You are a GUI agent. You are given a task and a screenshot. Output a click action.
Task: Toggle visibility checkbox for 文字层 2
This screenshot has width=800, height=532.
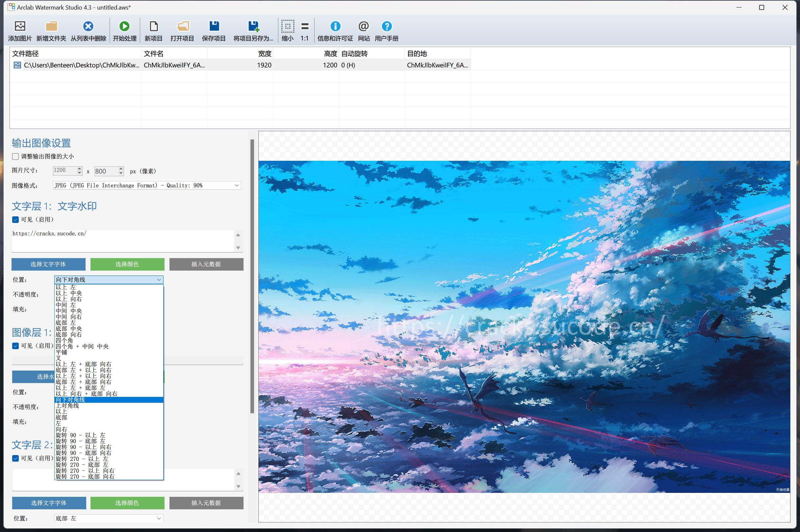(15, 458)
